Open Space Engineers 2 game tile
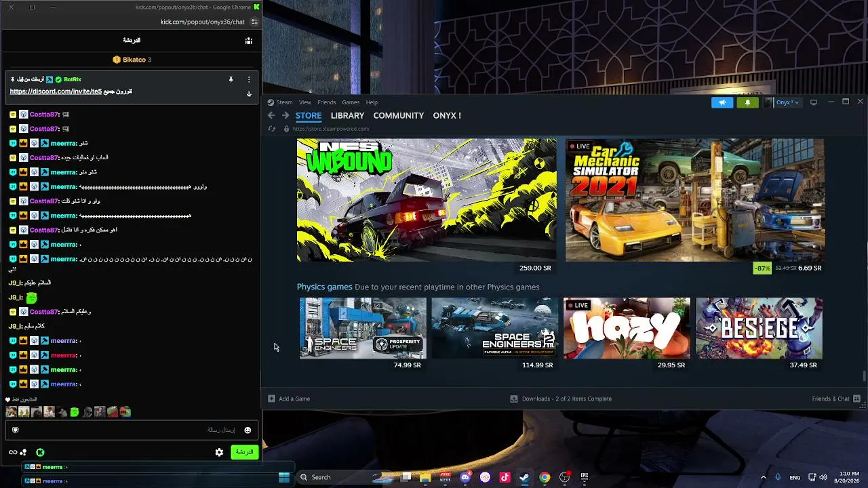The image size is (868, 488). coord(495,328)
